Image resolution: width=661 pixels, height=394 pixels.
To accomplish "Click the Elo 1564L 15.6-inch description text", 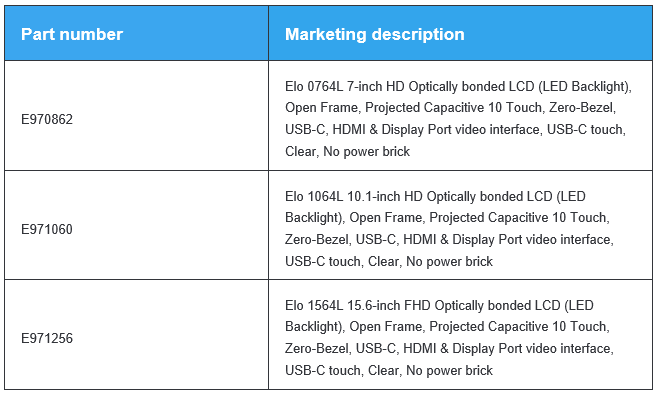I will tap(449, 338).
